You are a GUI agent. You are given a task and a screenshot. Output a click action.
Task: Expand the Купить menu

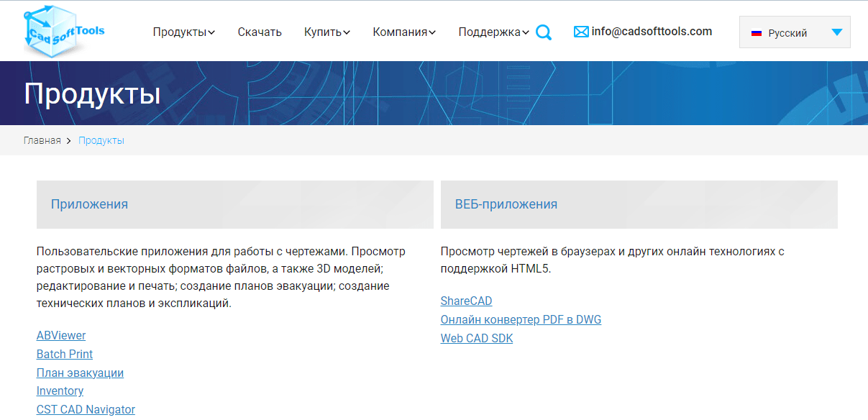[326, 32]
